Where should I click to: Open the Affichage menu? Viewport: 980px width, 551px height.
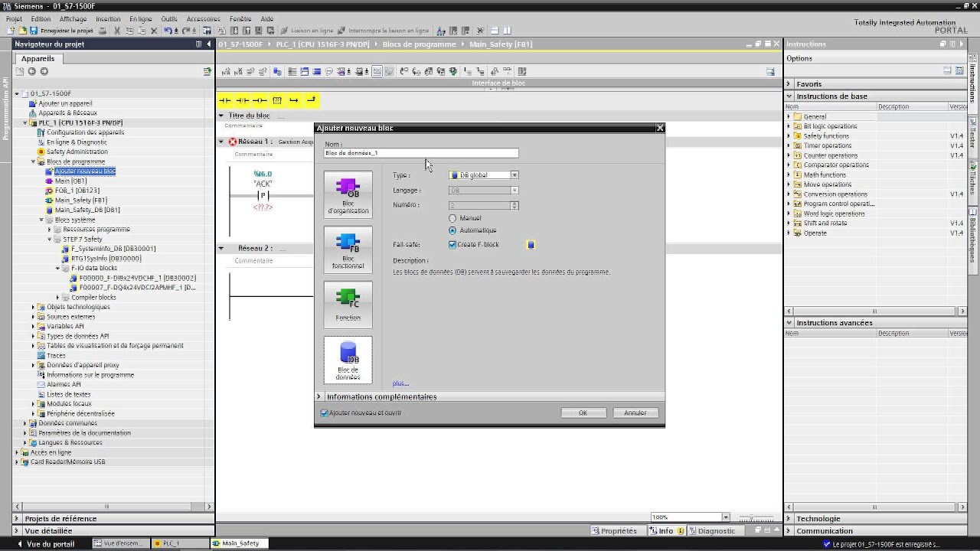[73, 19]
